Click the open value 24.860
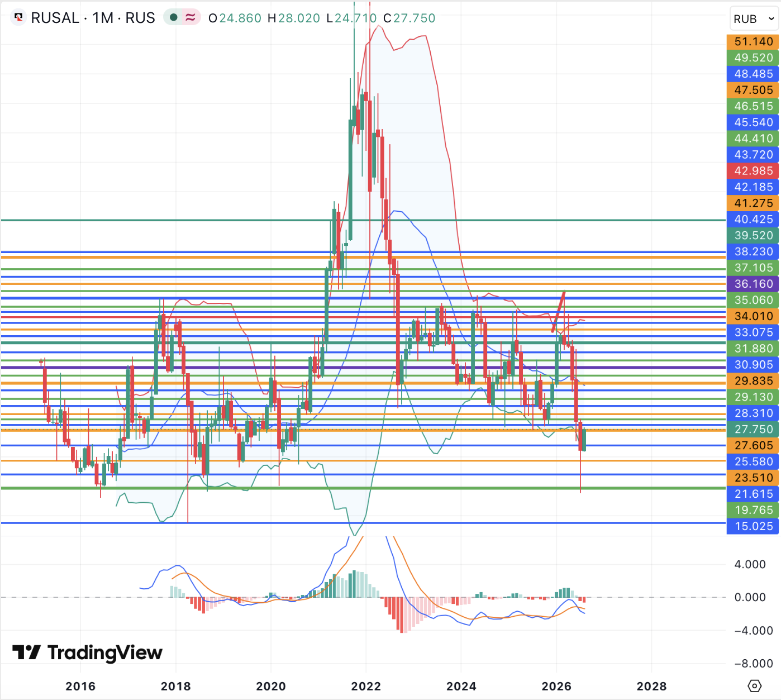The width and height of the screenshot is (781, 700). coord(240,18)
